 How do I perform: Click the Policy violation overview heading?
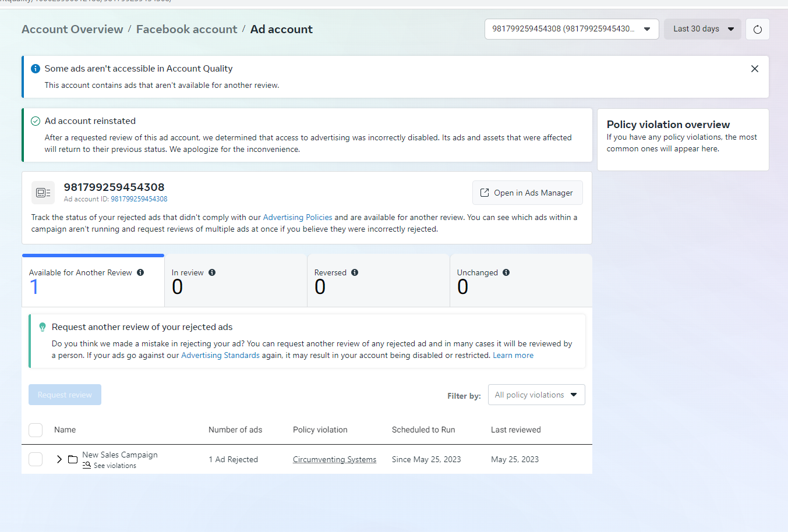pyautogui.click(x=668, y=125)
